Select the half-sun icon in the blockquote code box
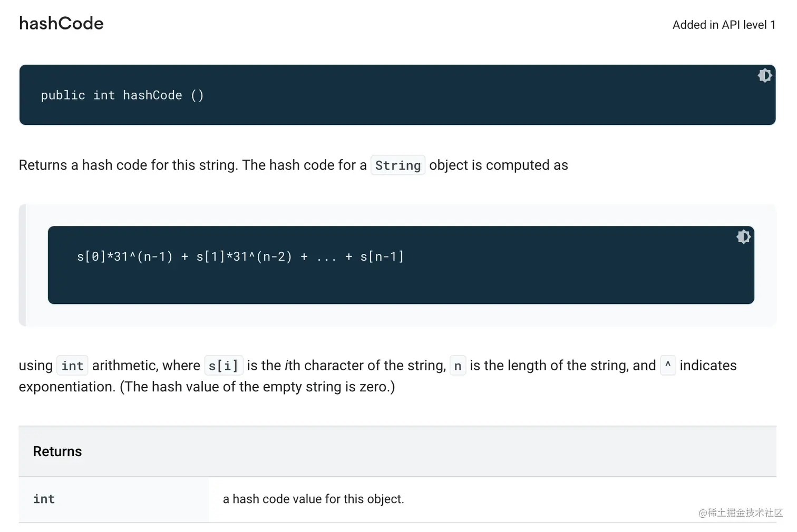797x532 pixels. [x=743, y=237]
